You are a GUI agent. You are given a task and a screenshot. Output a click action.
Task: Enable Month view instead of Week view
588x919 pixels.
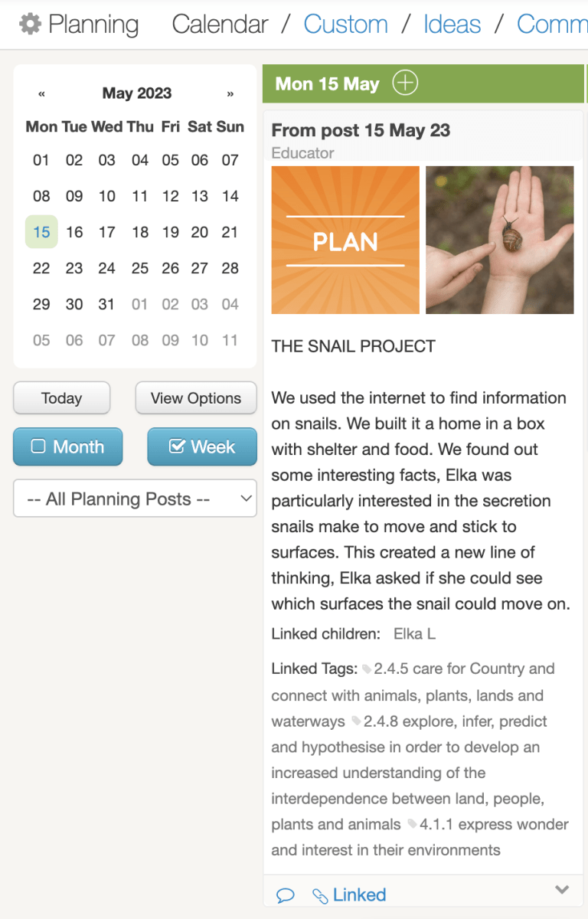[67, 447]
